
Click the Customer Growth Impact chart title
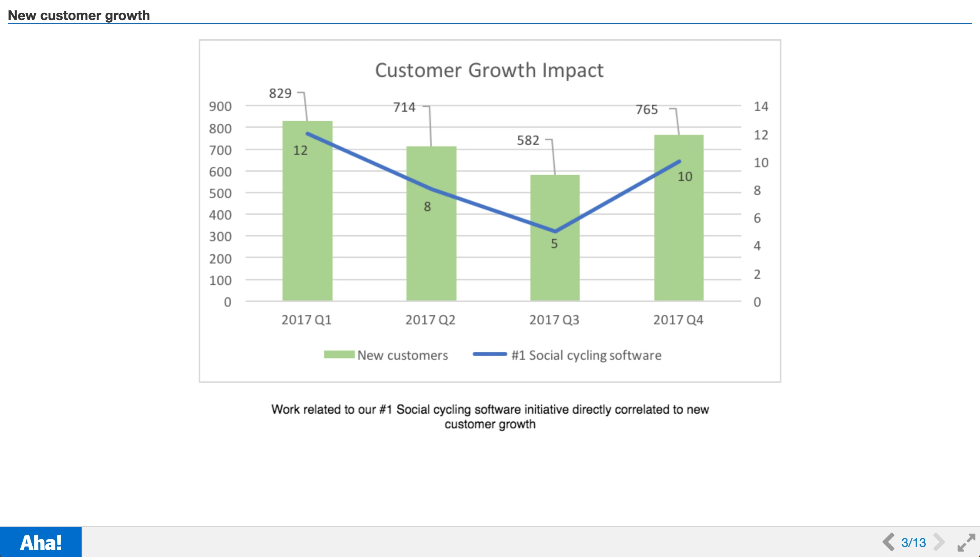[489, 70]
